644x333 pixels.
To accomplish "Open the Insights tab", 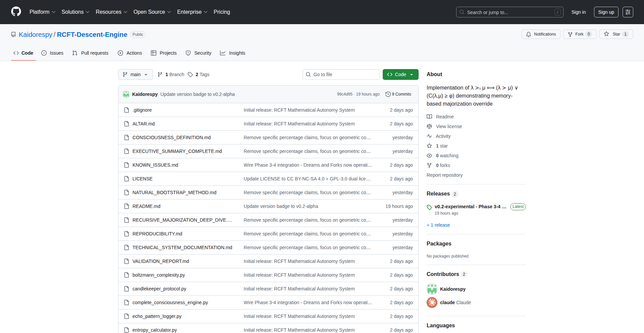I will click(233, 53).
